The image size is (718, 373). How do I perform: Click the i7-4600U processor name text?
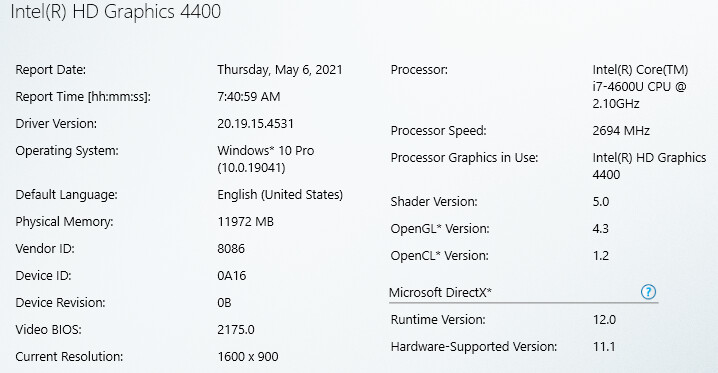(640, 86)
